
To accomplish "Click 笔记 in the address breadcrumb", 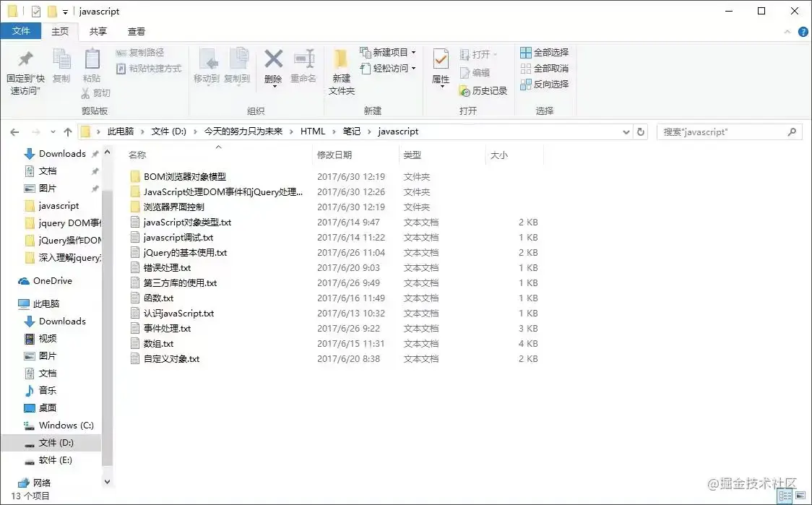I will [352, 131].
